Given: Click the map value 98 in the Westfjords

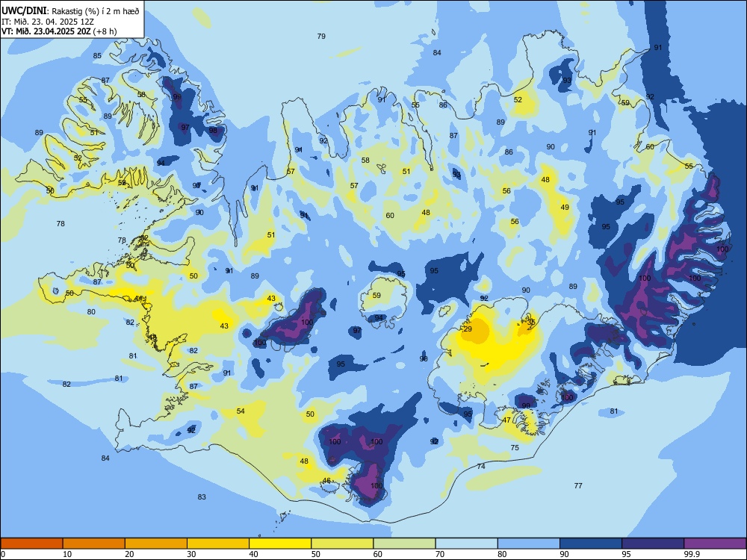Looking at the screenshot, I should coord(213,130).
